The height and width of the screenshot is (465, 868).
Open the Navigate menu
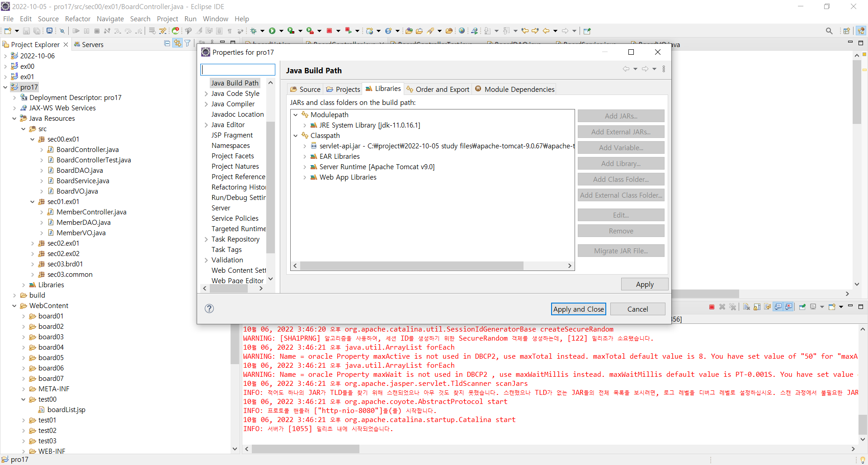coord(110,19)
